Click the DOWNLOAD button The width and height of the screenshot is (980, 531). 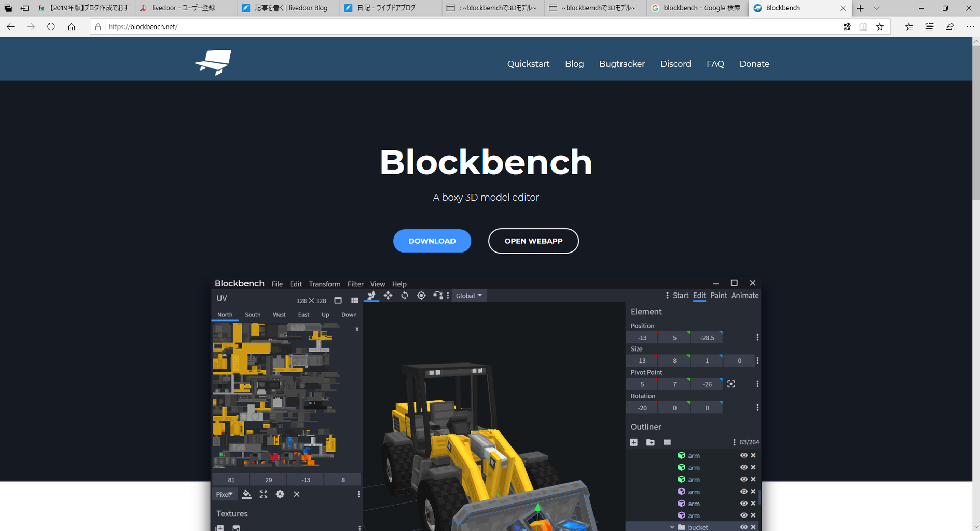coord(432,241)
